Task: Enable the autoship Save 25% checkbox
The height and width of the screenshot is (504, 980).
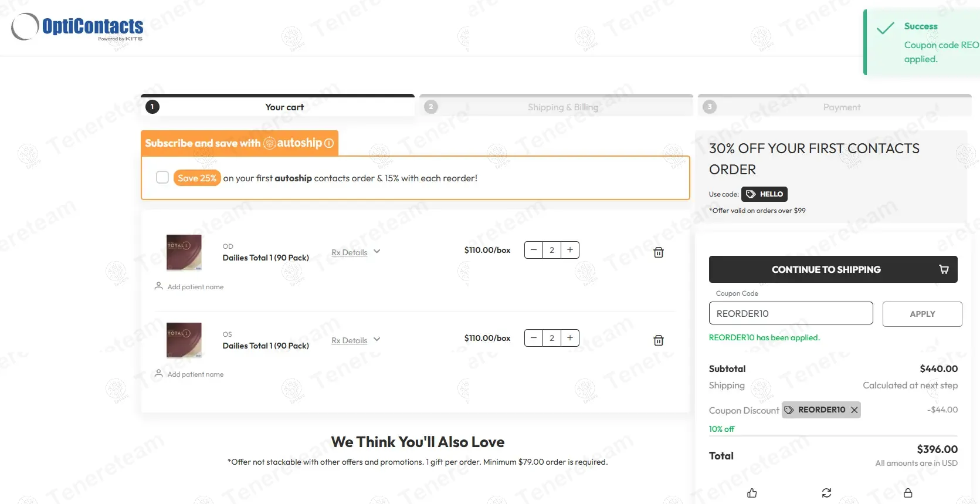Action: click(x=162, y=177)
